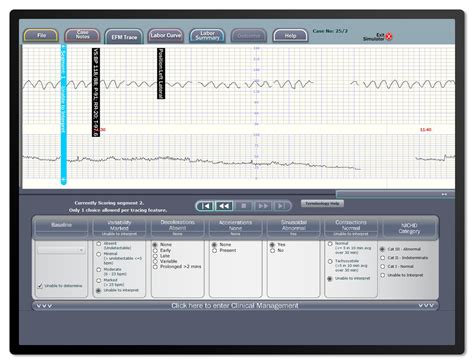Jump to the start of the EFM tracing

(206, 206)
